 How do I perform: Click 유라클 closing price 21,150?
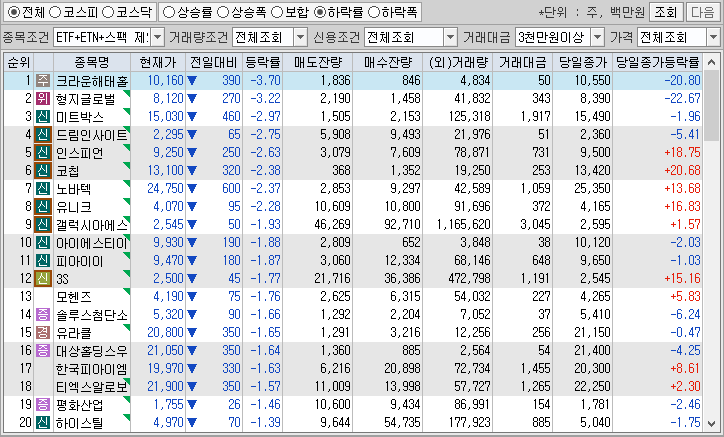(x=592, y=333)
